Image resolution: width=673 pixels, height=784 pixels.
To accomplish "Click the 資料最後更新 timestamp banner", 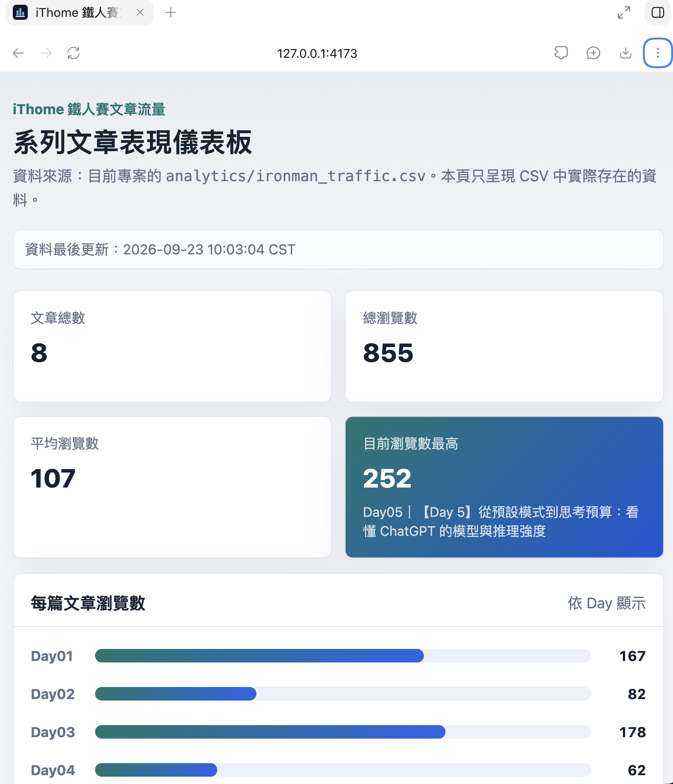I will point(338,249).
